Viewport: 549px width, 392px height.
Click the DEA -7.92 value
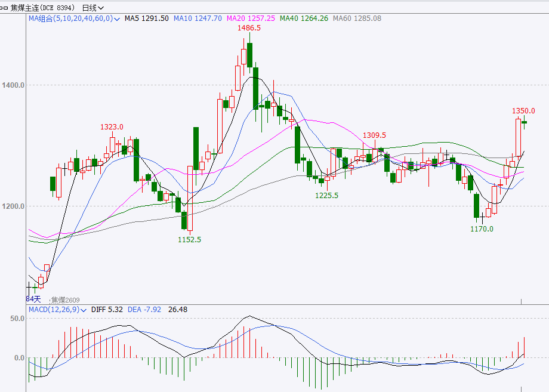144,310
